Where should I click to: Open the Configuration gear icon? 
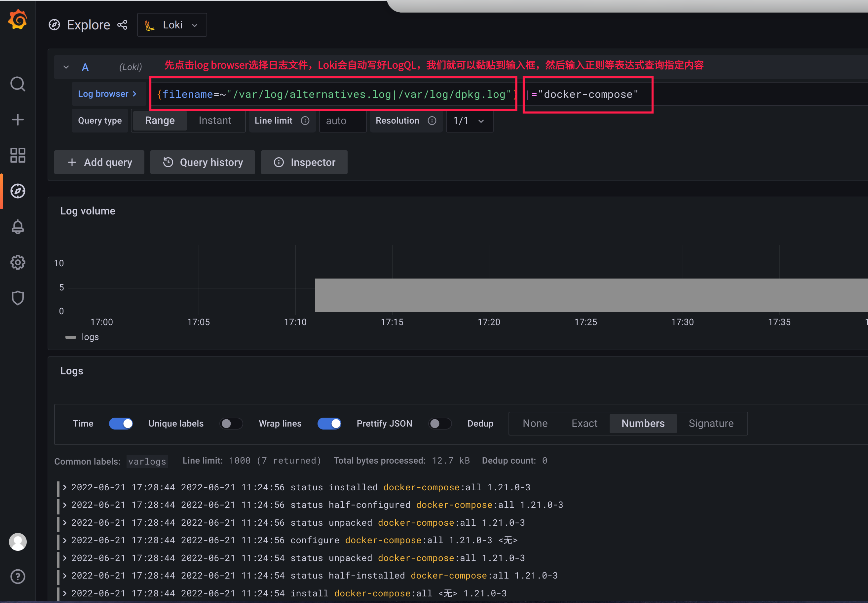tap(18, 262)
